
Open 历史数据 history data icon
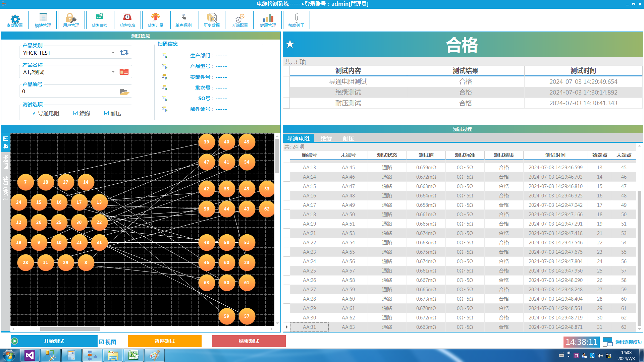pos(212,20)
